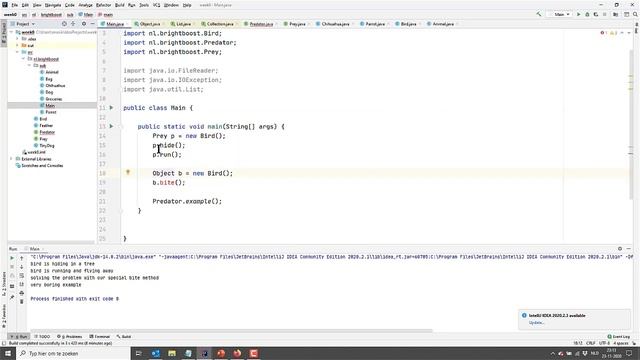The width and height of the screenshot is (640, 360).
Task: Open Task View on the taskbar
Action: point(138,353)
